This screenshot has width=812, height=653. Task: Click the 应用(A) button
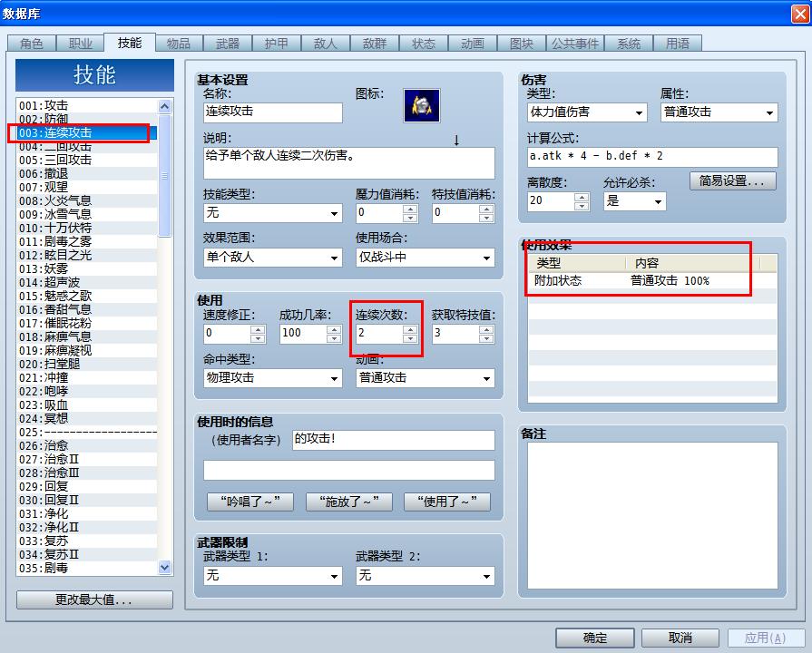(x=766, y=638)
